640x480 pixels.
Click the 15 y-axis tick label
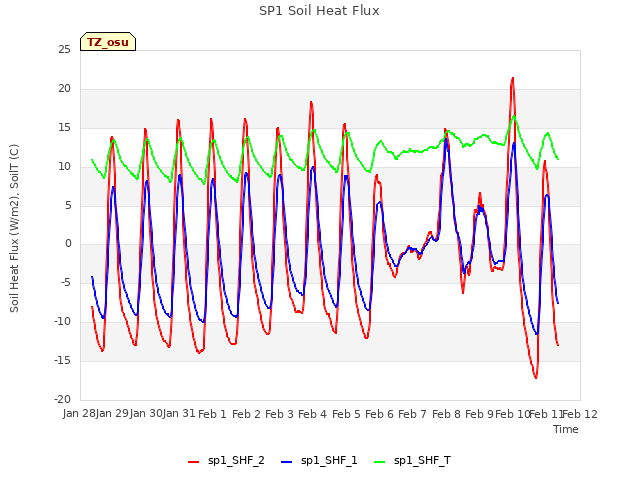(x=64, y=128)
